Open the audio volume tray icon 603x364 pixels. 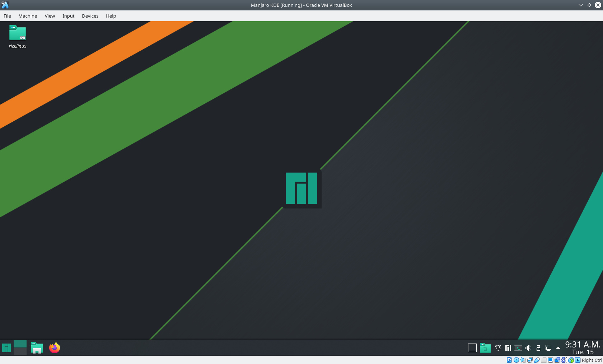[528, 347]
